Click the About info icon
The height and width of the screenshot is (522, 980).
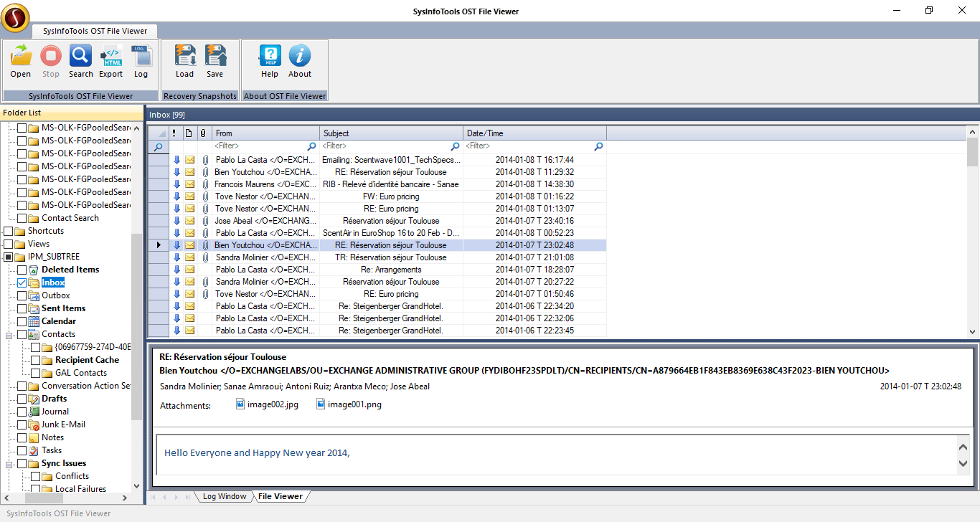click(x=300, y=60)
